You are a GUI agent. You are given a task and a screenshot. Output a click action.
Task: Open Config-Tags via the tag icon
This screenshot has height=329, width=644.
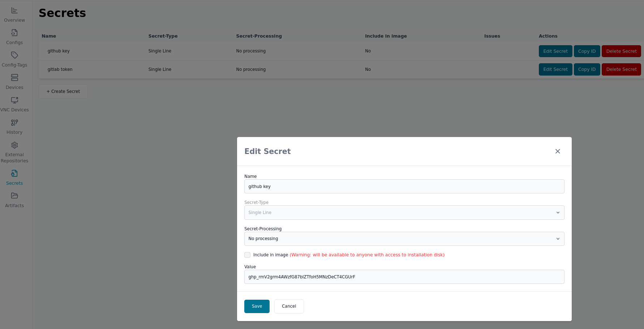[x=14, y=55]
